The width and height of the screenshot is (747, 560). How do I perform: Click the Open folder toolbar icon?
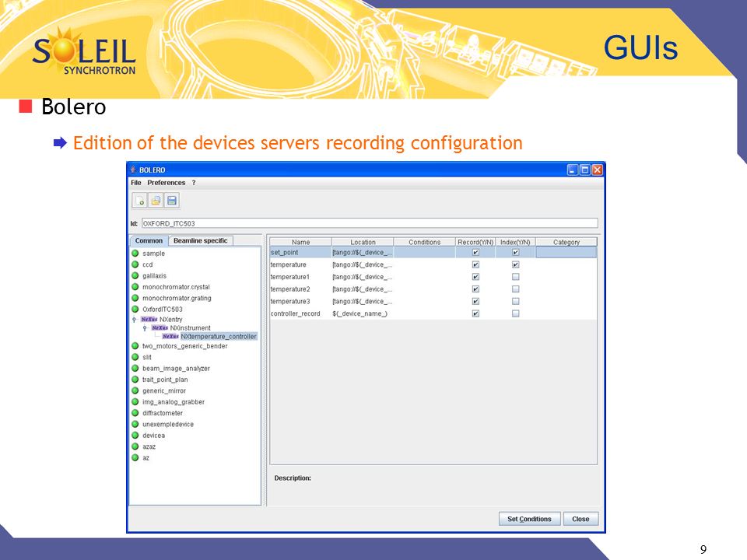pos(156,201)
